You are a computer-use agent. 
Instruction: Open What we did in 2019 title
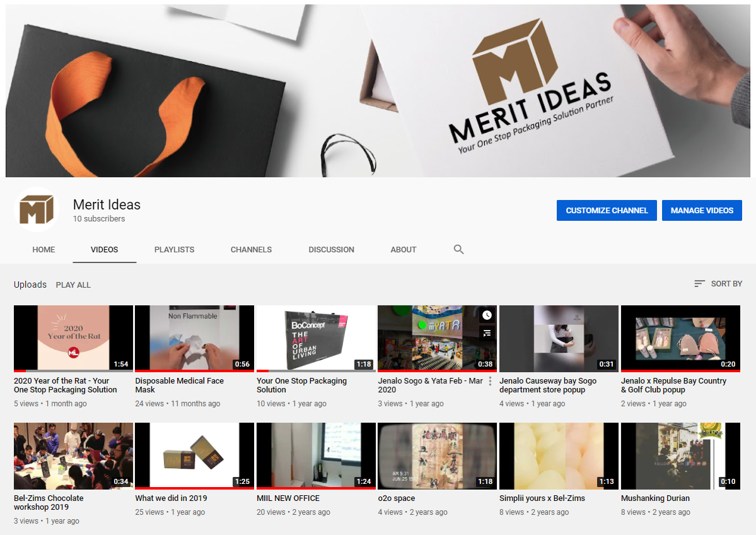coord(171,498)
